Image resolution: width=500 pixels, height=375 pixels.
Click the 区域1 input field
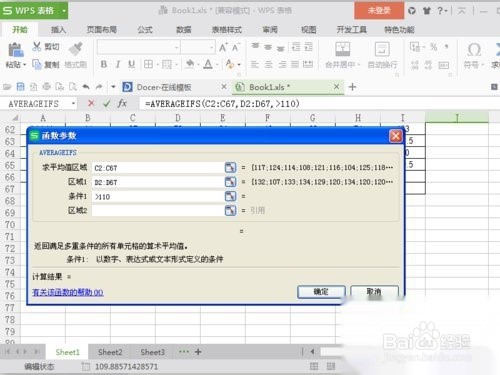click(x=158, y=182)
